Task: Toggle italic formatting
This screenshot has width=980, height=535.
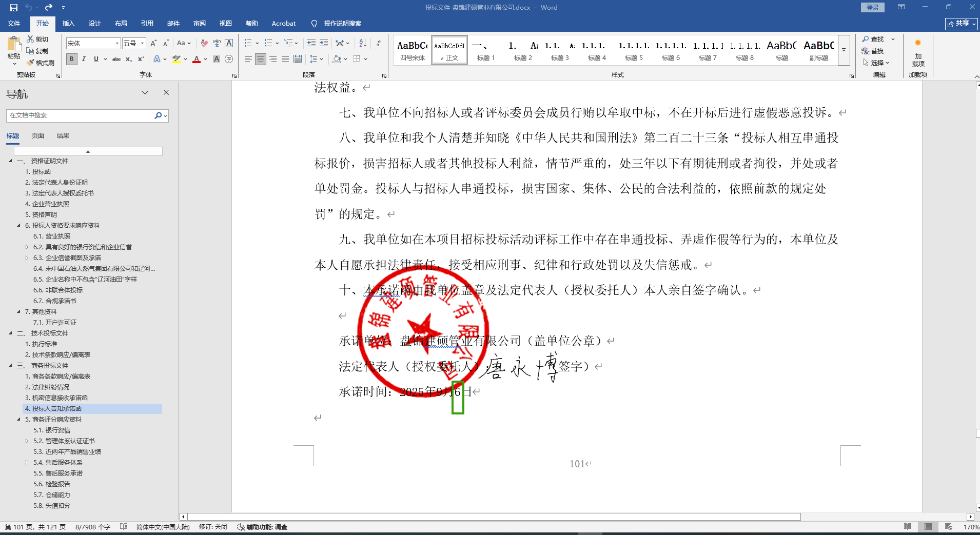Action: [84, 59]
